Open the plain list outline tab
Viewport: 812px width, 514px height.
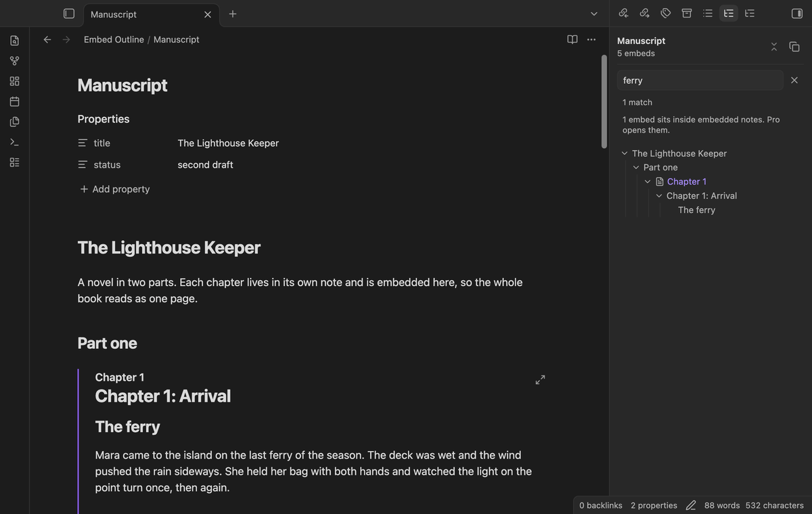coord(708,14)
